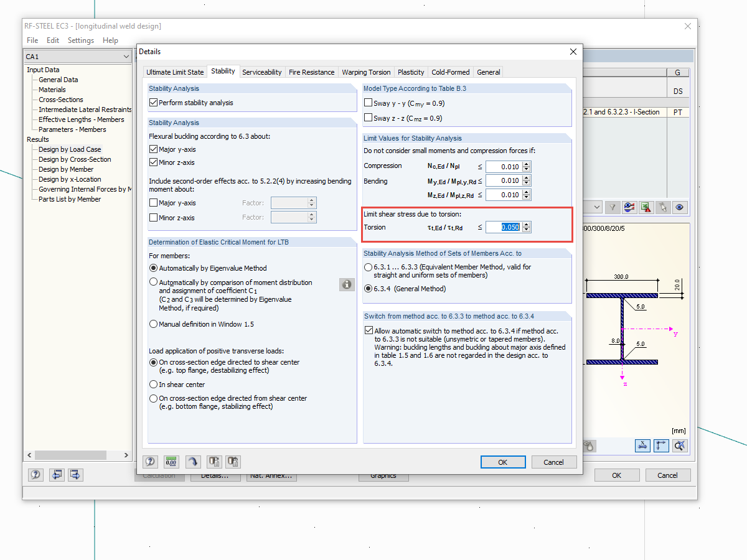Open the CA1 case dropdown
The width and height of the screenshot is (747, 560).
click(x=127, y=56)
